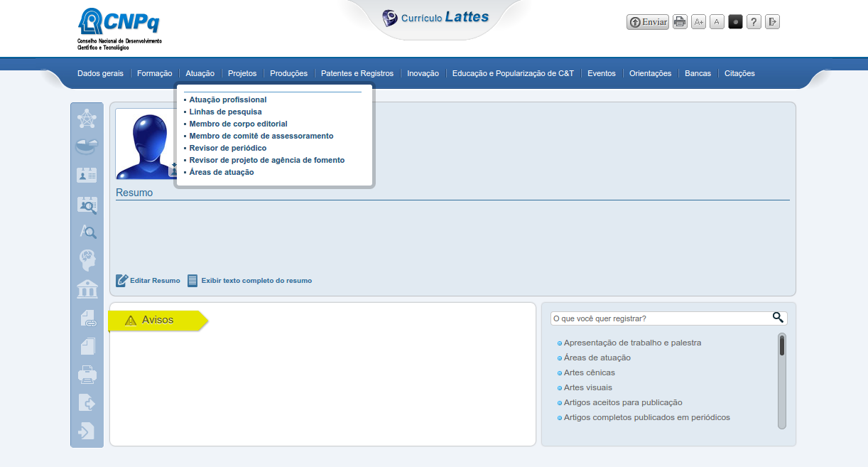Open the Artes cênicas link
Image resolution: width=868 pixels, height=467 pixels.
click(590, 372)
